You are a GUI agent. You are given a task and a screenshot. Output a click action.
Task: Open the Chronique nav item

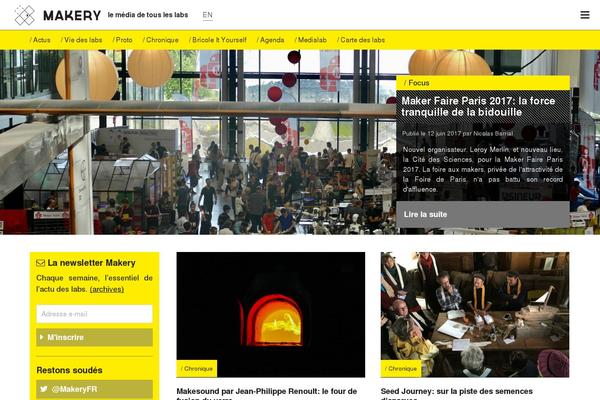[x=161, y=40]
